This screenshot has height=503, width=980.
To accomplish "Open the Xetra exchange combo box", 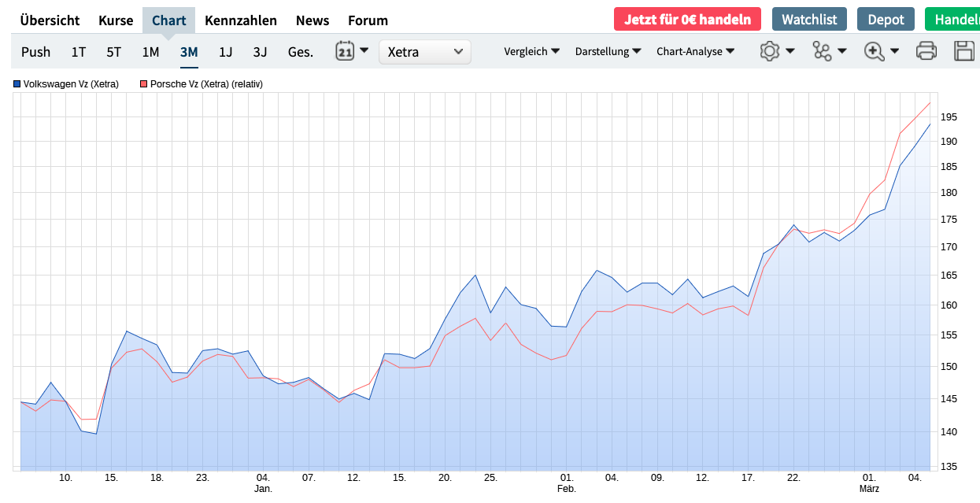I will (x=425, y=52).
